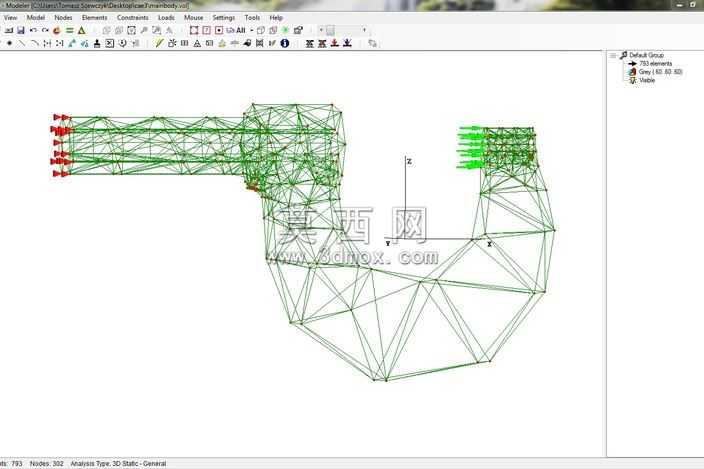Click the Grey group color entry

(660, 72)
